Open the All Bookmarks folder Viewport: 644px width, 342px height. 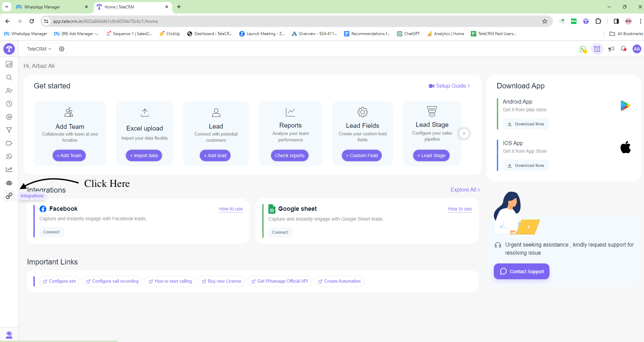pos(626,34)
